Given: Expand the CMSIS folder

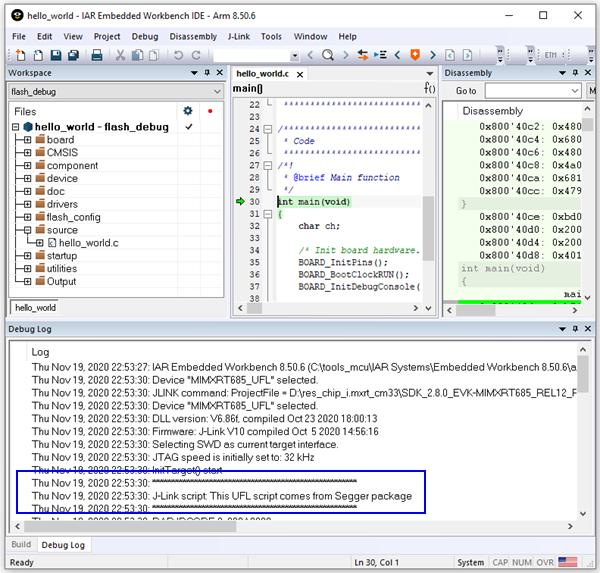Looking at the screenshot, I should point(27,153).
